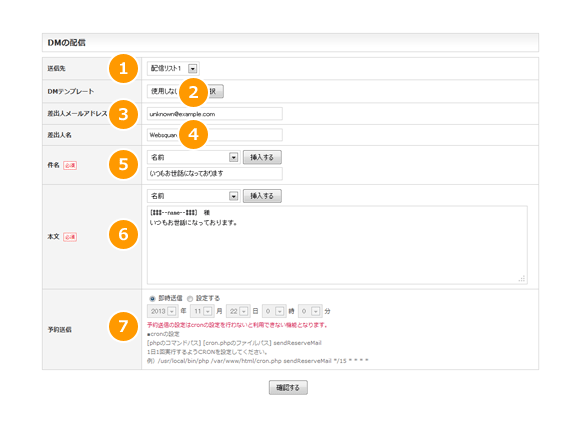Open the 配信リスト1 recipient dropdown

coord(173,68)
